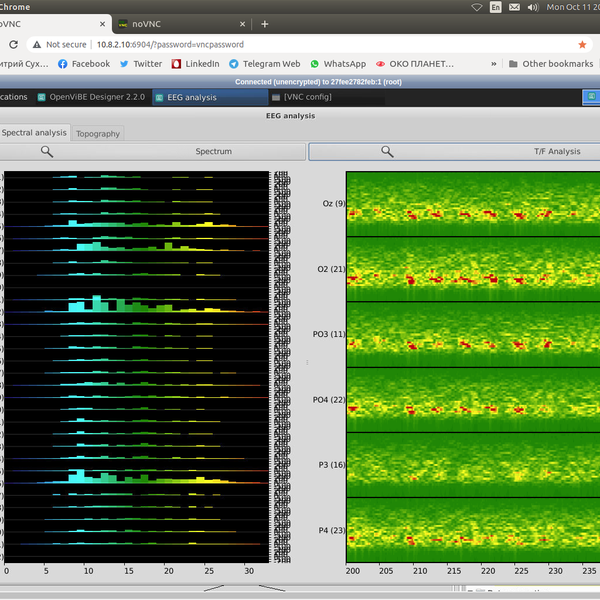
Task: Select the Spectral analysis tab
Action: [34, 133]
